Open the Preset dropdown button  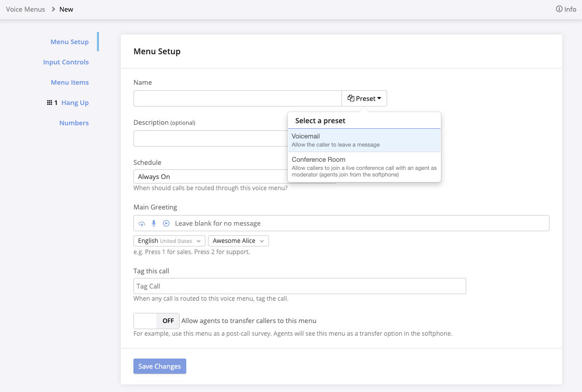364,98
